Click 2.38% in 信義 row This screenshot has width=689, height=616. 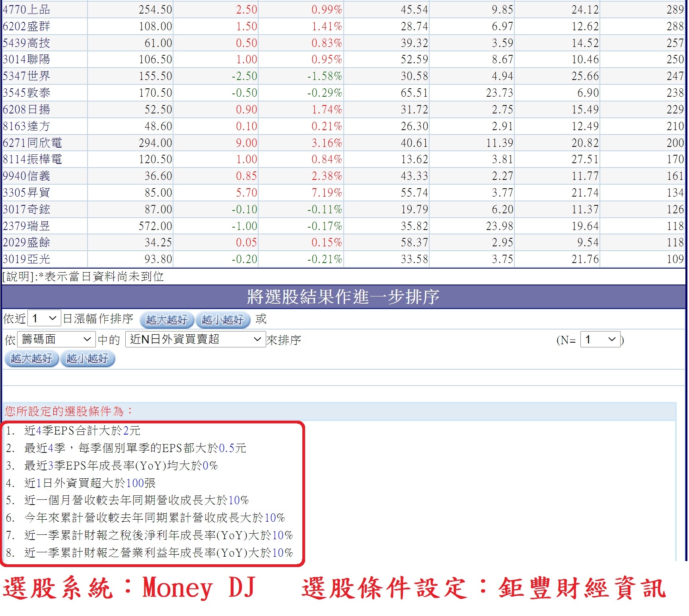[327, 176]
